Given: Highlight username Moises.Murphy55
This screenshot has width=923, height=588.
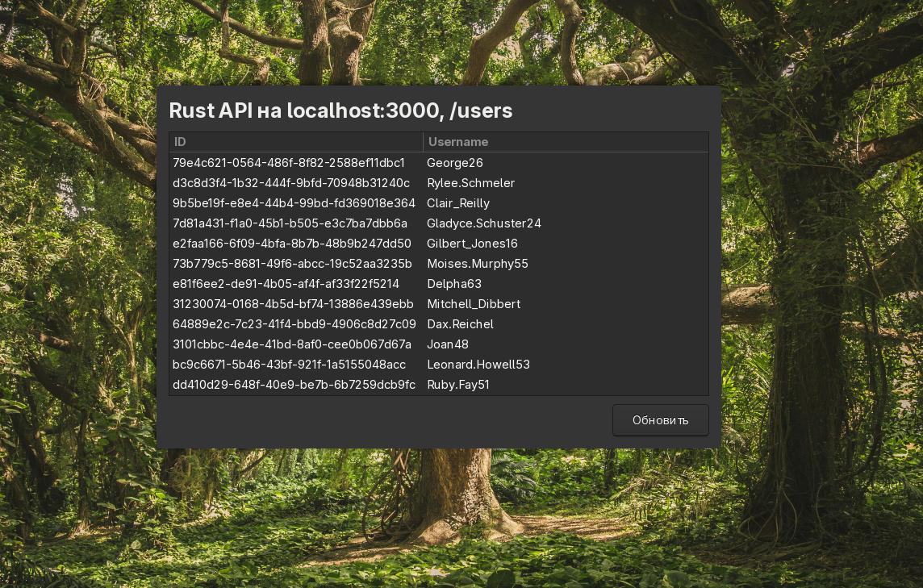Looking at the screenshot, I should [x=478, y=264].
